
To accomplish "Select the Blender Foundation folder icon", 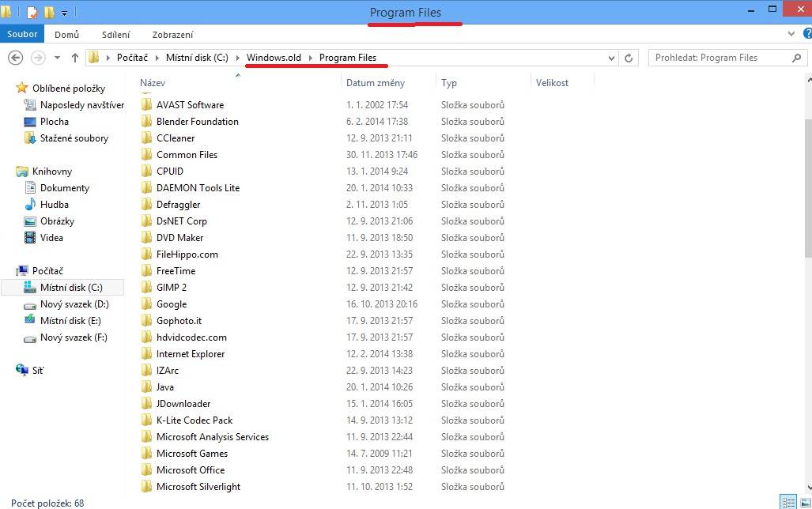I will point(146,121).
